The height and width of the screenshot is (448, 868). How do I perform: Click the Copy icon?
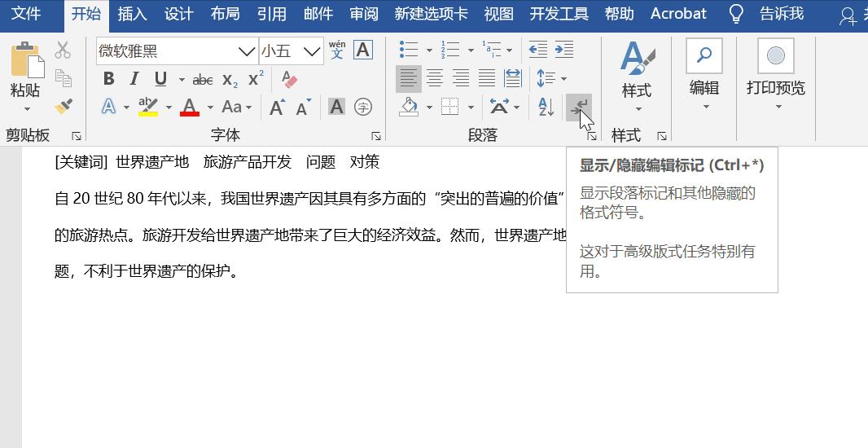64,78
